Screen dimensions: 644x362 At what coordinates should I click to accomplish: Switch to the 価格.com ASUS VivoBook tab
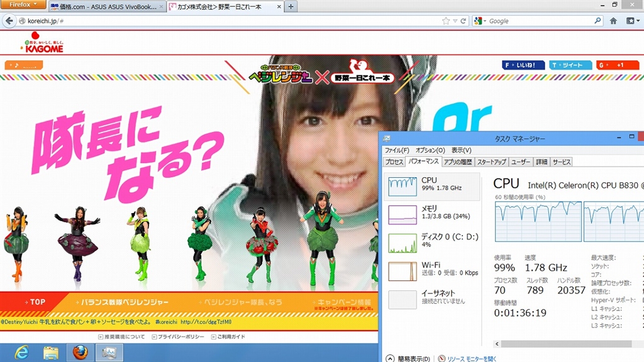(107, 6)
